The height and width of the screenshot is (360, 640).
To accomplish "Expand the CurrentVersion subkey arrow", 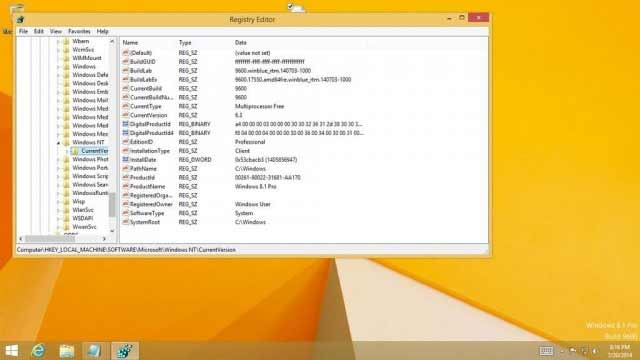I will point(67,151).
